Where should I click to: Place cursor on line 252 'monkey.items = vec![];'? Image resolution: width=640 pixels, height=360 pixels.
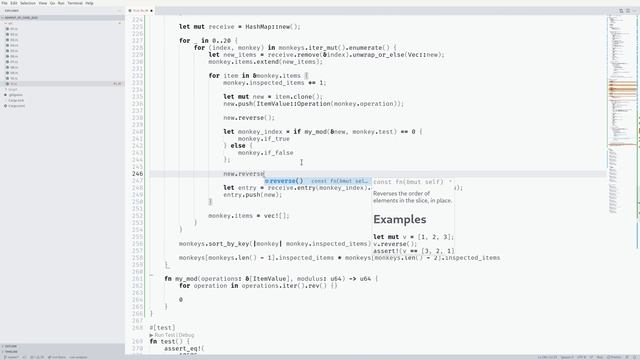[x=249, y=216]
